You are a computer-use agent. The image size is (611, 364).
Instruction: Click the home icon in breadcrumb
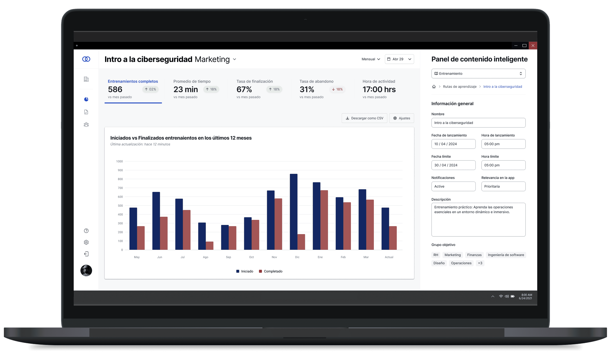coord(434,87)
